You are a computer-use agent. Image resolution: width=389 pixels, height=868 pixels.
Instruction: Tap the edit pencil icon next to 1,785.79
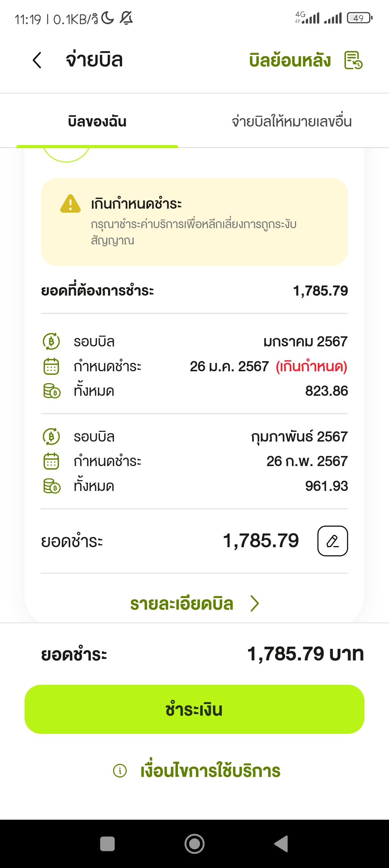(x=332, y=541)
